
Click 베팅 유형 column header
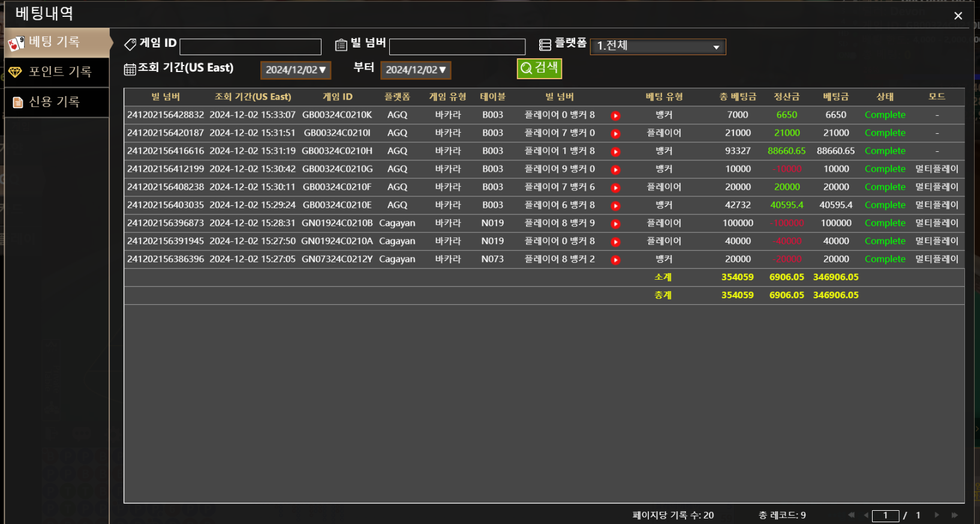tap(664, 97)
